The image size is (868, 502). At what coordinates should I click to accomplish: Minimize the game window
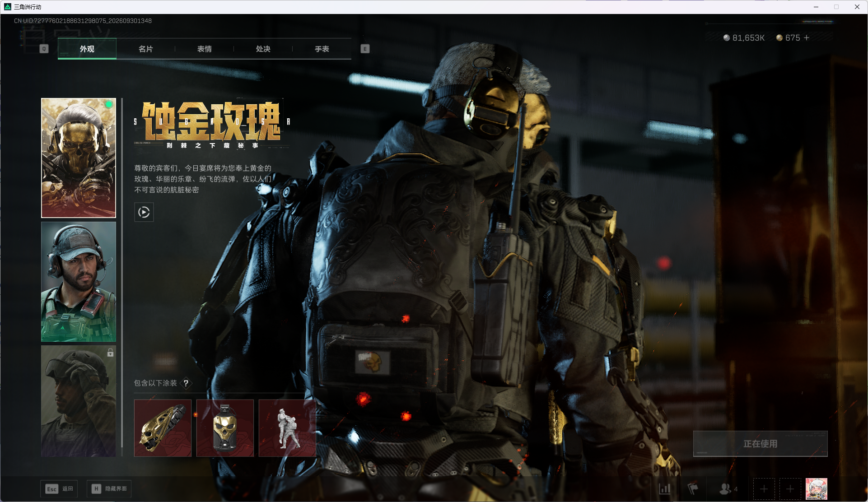tap(816, 7)
